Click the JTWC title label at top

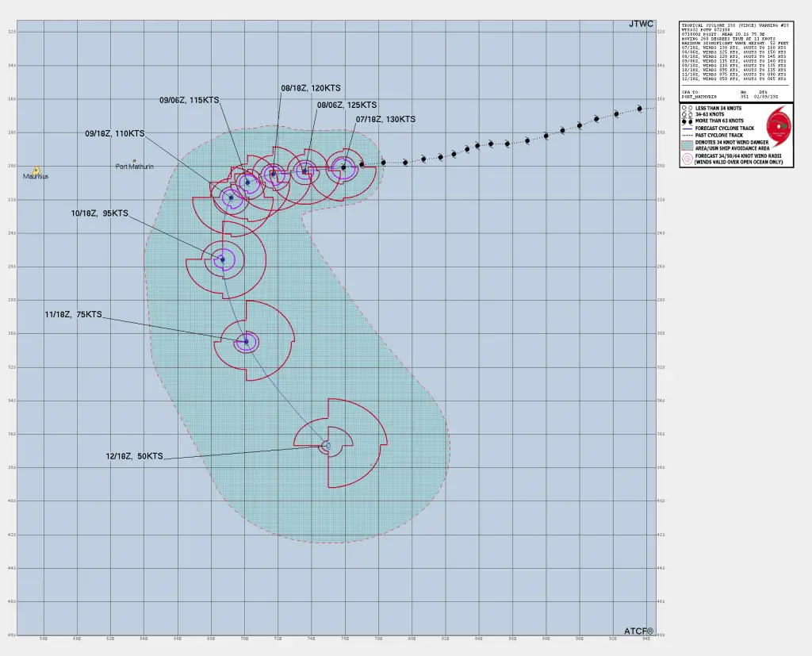[x=639, y=25]
